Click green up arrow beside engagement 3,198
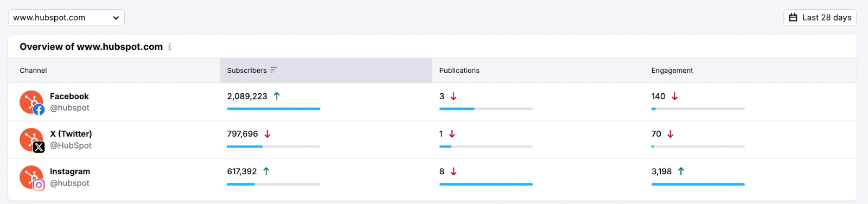Screen dimensions: 868x204 681,171
